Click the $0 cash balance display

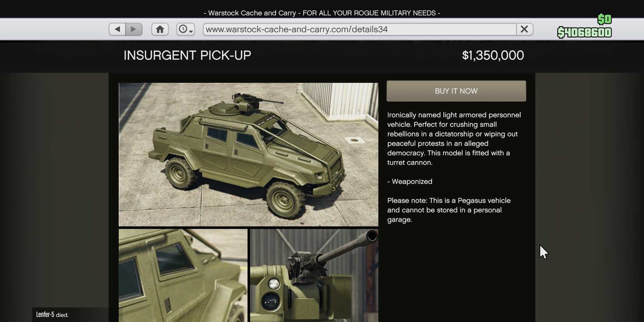tap(605, 19)
